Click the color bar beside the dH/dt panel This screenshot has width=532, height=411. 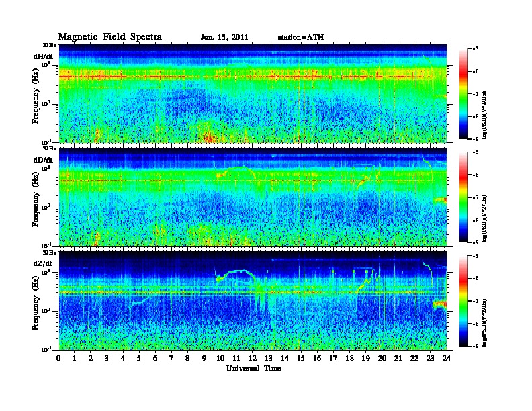[463, 94]
